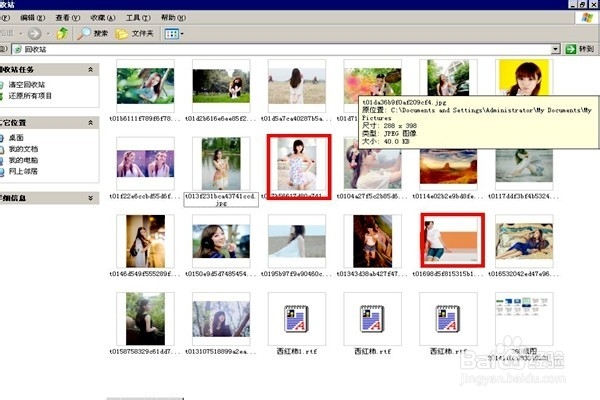Image resolution: width=600 pixels, height=400 pixels.
Task: Select thumbnail t0195b97f9a90460c girl in white dress
Action: 297,241
